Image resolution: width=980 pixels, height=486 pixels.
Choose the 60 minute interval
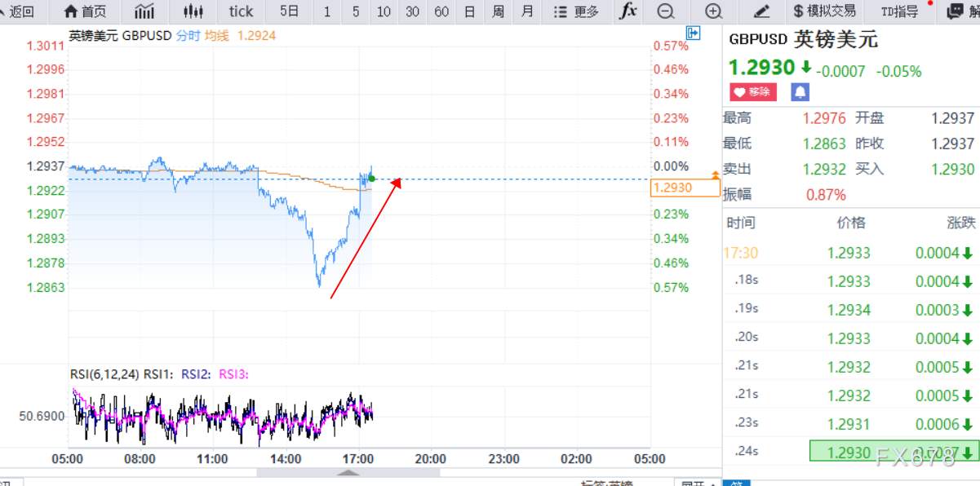coord(441,11)
